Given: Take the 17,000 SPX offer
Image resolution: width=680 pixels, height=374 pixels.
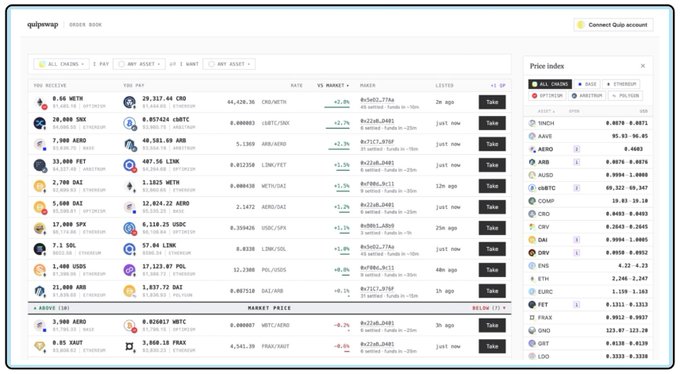Looking at the screenshot, I should 492,228.
